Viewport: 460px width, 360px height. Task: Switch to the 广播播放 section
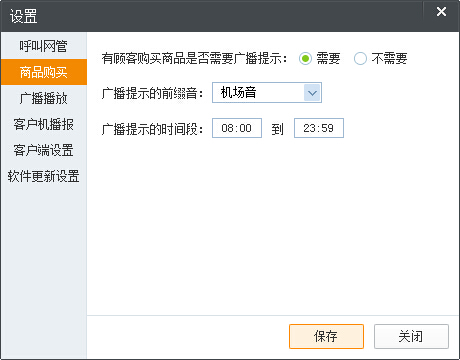[x=44, y=98]
